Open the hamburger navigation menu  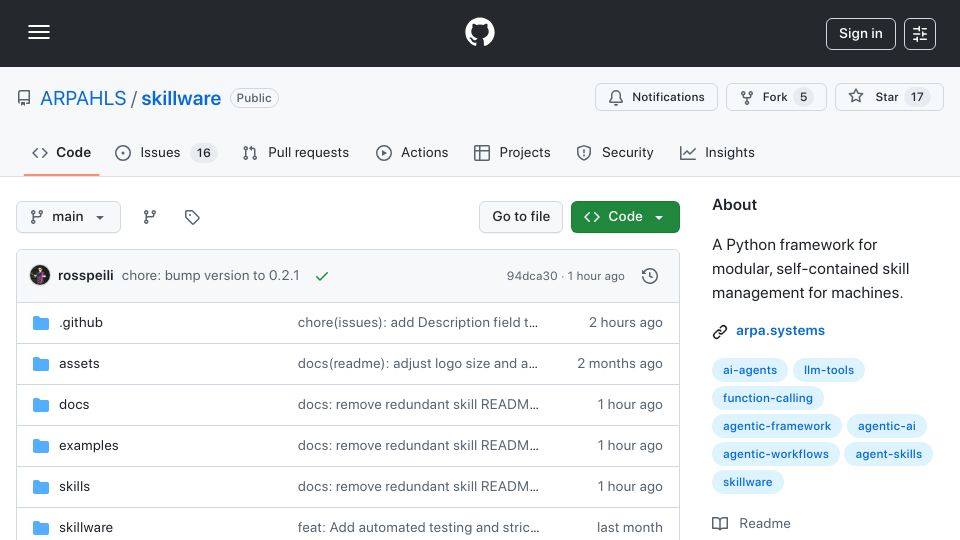click(39, 32)
